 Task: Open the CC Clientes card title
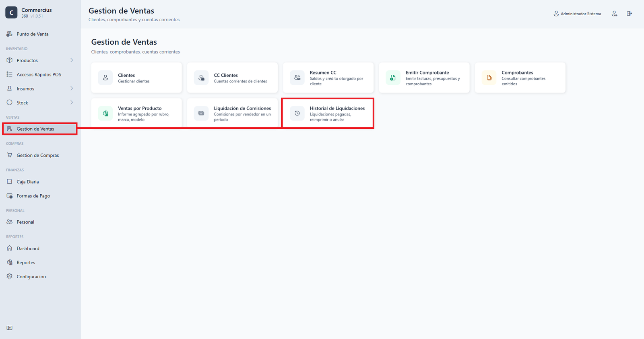tap(226, 75)
